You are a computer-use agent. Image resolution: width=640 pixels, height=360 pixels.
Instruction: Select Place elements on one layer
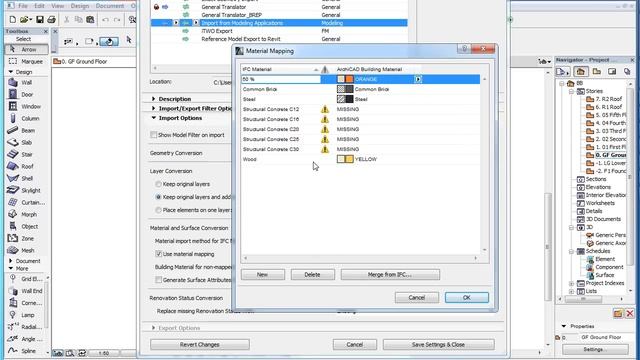(x=158, y=210)
